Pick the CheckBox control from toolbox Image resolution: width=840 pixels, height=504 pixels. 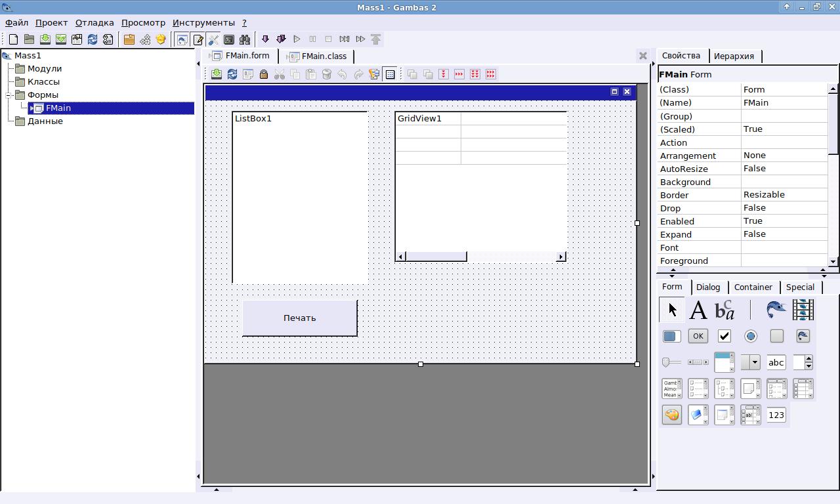tap(724, 336)
